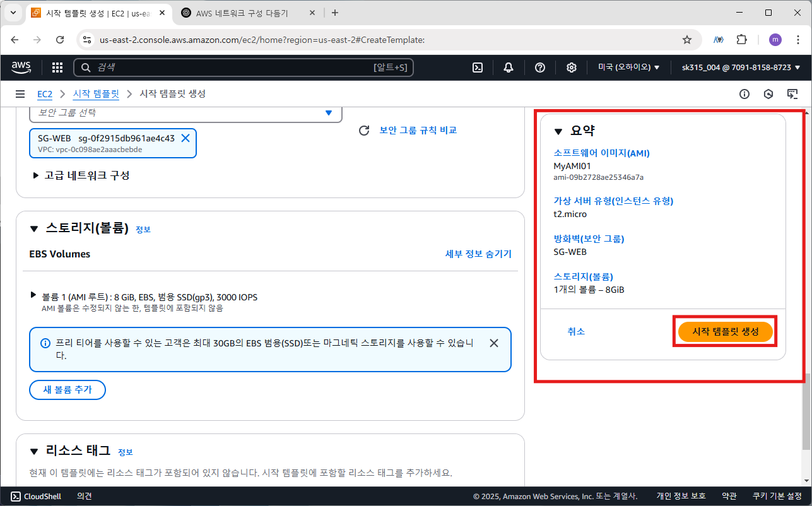Open the settings gear in AWS header

[572, 68]
